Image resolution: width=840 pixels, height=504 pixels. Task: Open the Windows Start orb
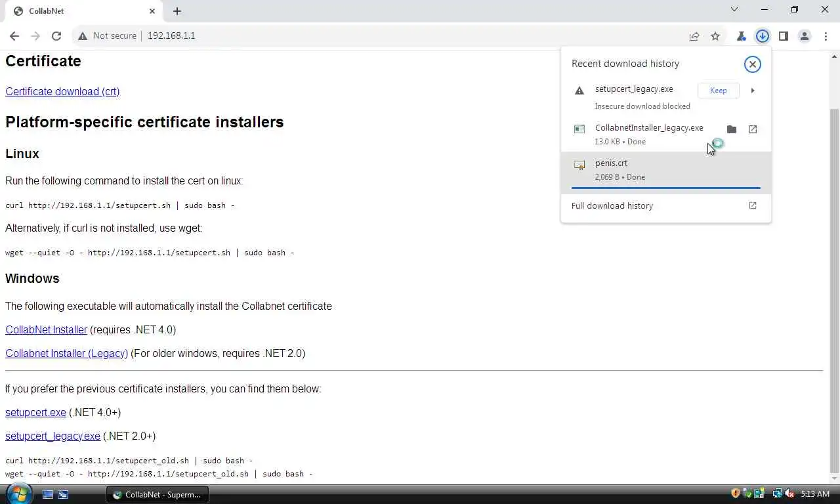18,493
